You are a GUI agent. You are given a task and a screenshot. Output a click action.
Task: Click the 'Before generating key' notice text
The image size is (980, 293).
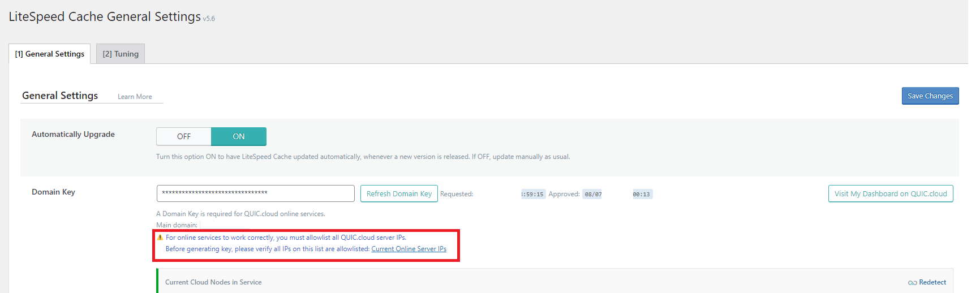[x=267, y=249]
